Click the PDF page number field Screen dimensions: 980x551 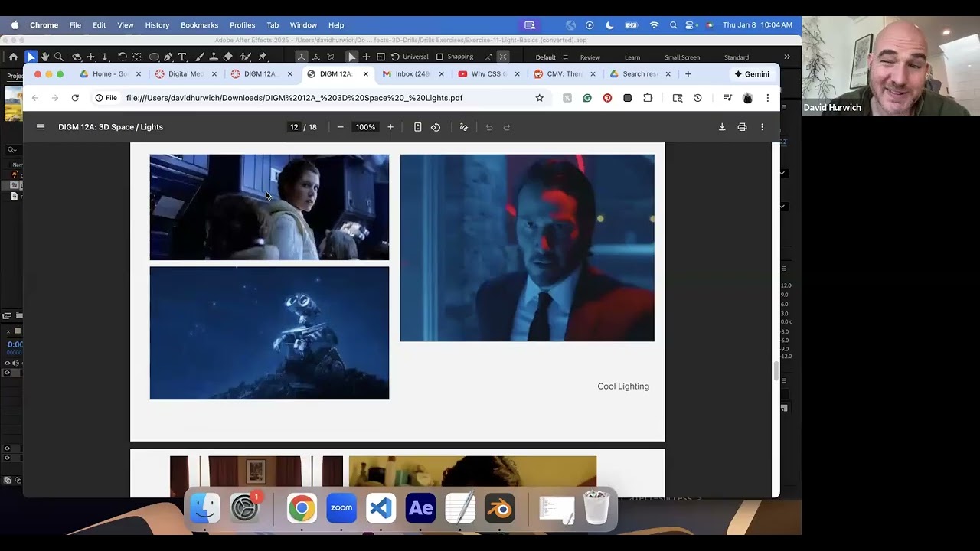point(294,127)
